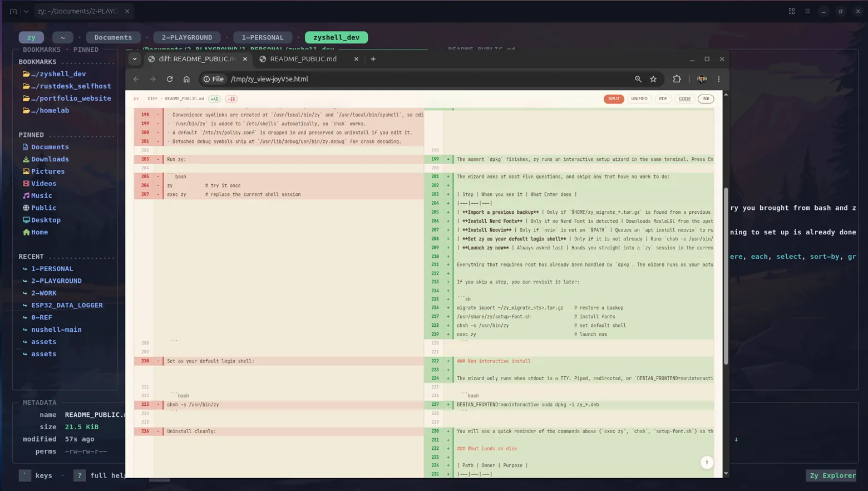
Task: Show site info for the File page
Action: click(x=214, y=79)
